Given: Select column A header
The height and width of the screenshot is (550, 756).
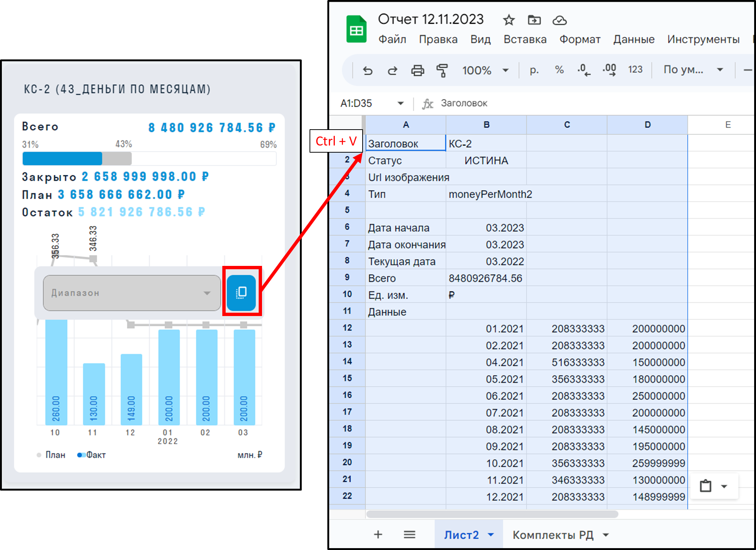Looking at the screenshot, I should click(406, 125).
